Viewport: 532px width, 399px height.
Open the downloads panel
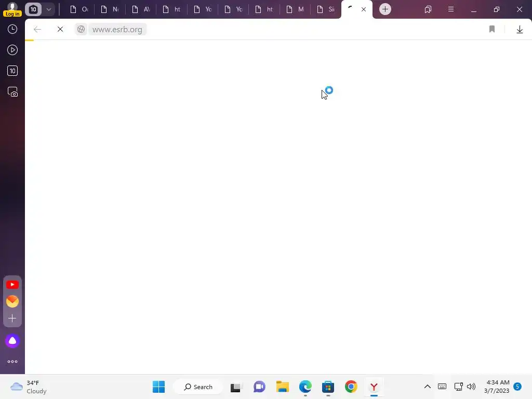click(520, 30)
